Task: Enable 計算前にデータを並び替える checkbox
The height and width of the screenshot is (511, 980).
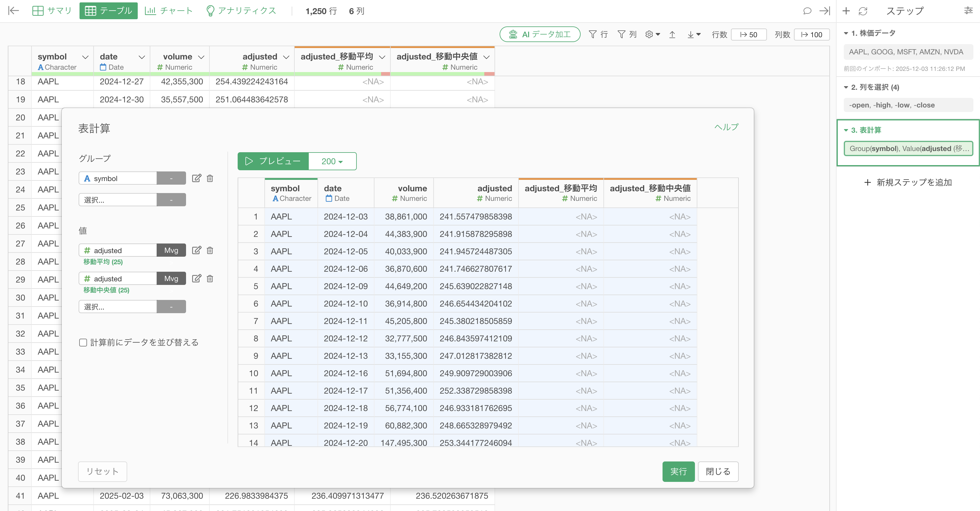Action: (83, 342)
